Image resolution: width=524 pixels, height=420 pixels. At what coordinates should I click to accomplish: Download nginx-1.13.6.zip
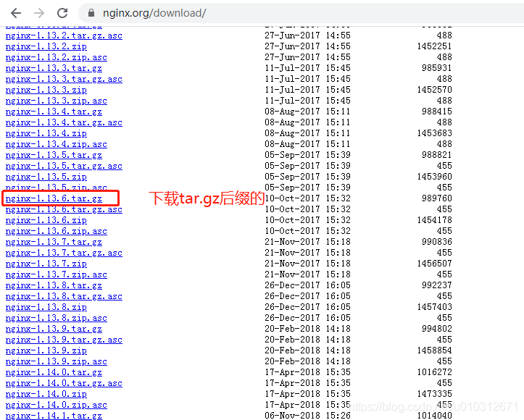[46, 220]
